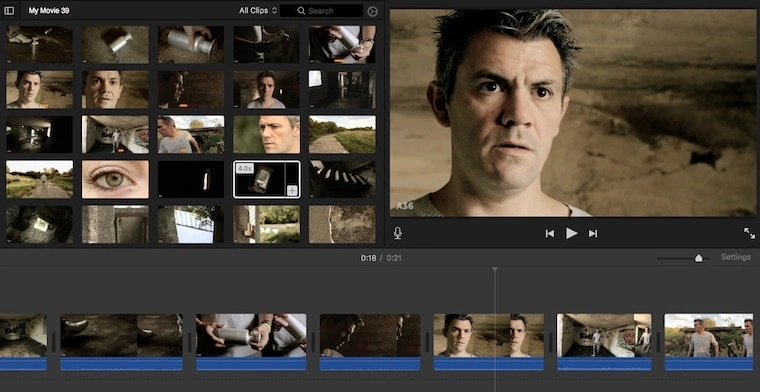Open the clip filter options icon beside Search
This screenshot has height=392, width=760.
372,11
